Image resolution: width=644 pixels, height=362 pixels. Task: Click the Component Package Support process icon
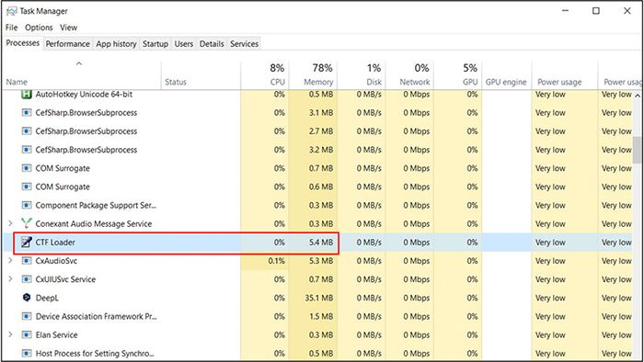pos(27,205)
